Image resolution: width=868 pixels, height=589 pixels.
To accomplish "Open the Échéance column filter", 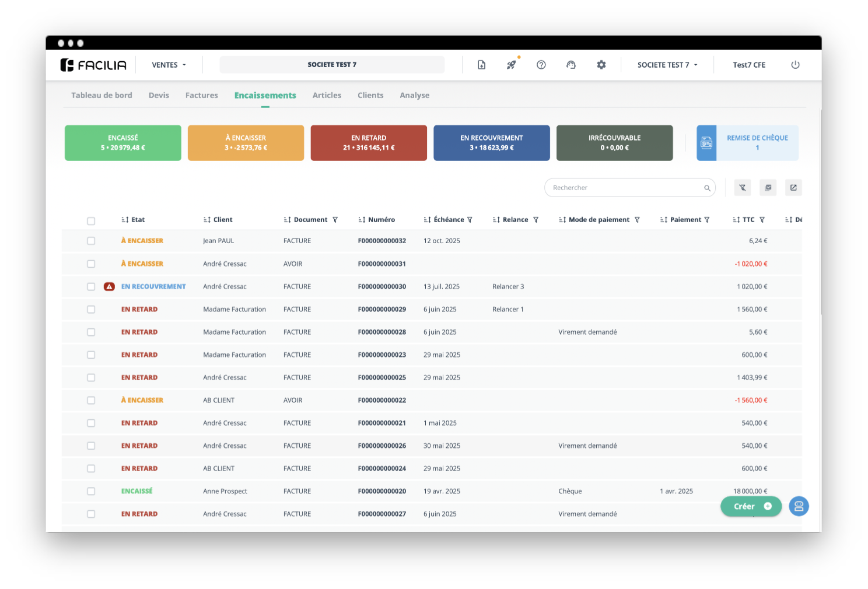I will point(470,220).
